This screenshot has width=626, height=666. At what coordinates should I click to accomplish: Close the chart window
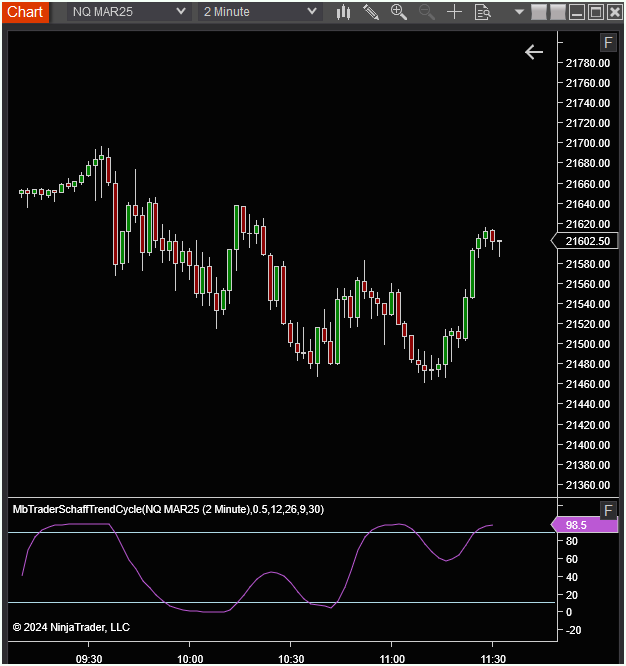[615, 12]
